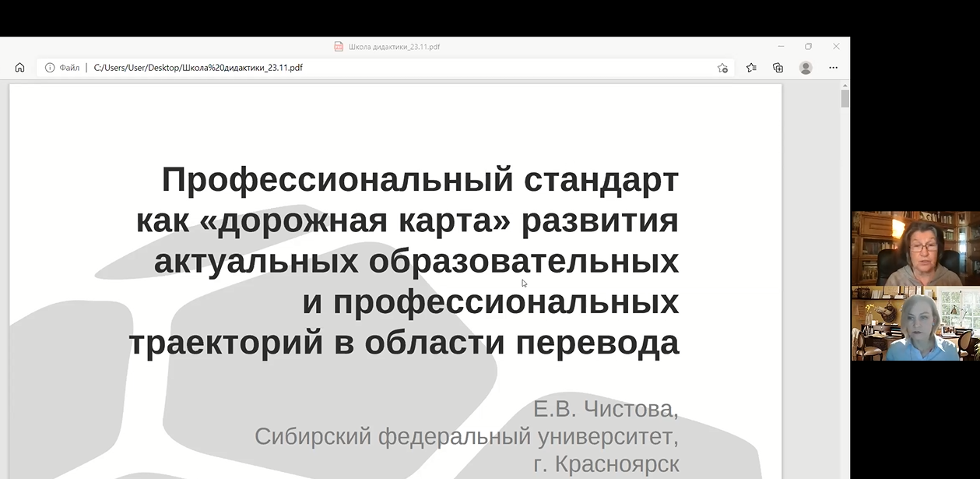The height and width of the screenshot is (479, 980).
Task: Open the Collections icon
Action: 778,68
